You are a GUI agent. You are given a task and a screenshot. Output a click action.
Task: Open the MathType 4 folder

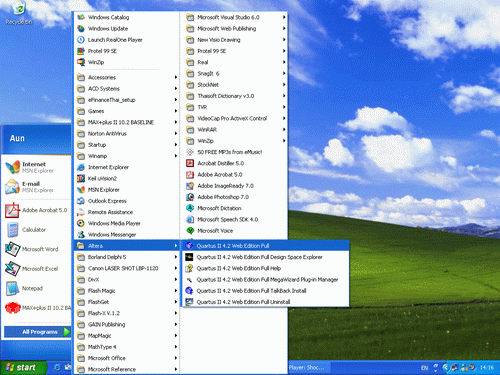(127, 347)
